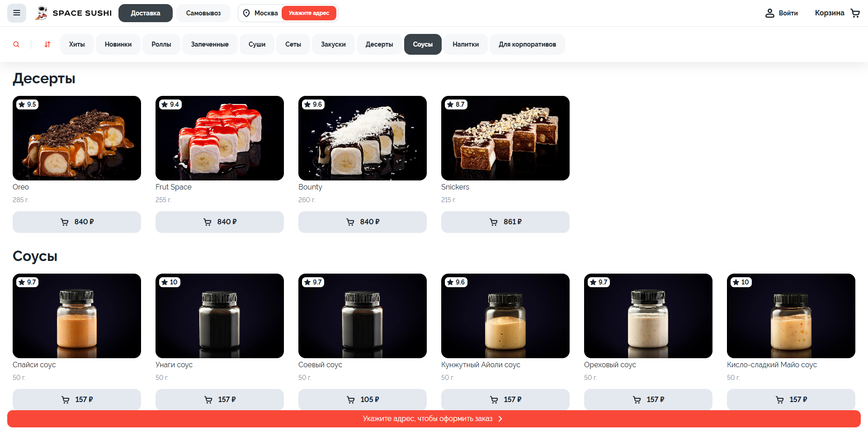Click the sort arrows icon
This screenshot has height=431, width=868.
(x=47, y=44)
